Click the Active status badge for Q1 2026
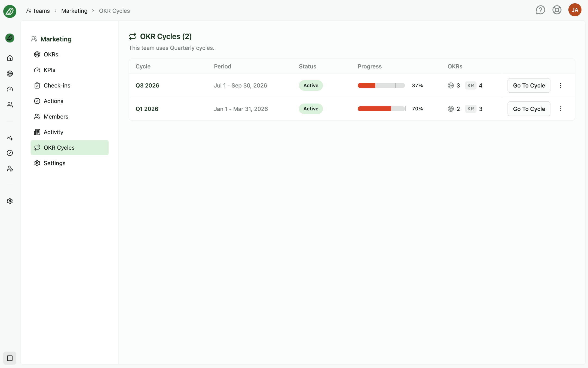588x368 pixels. click(x=311, y=109)
